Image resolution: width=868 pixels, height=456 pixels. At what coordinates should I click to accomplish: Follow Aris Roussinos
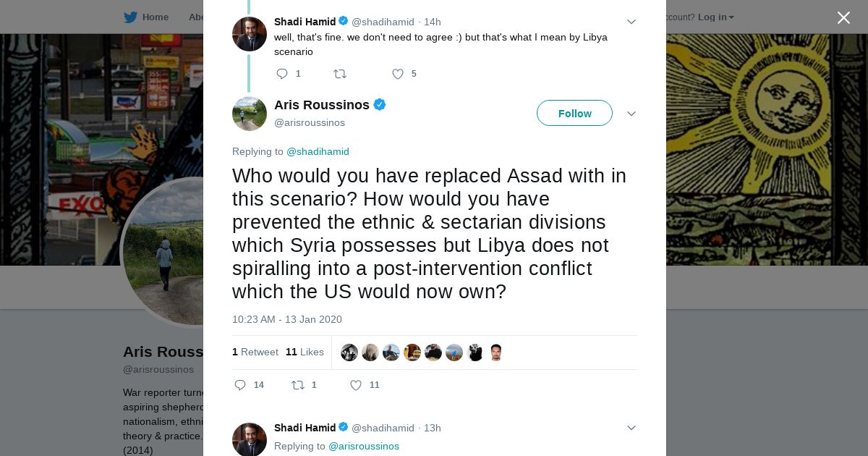coord(574,114)
